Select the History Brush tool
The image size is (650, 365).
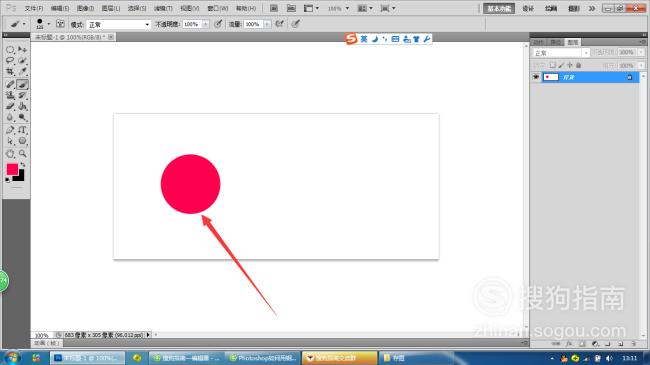click(x=22, y=95)
